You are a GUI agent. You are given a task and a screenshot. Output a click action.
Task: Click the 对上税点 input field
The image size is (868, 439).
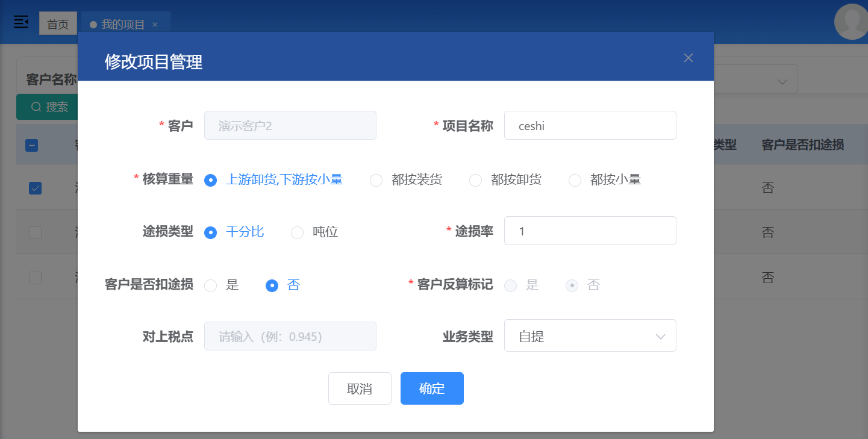coord(290,336)
